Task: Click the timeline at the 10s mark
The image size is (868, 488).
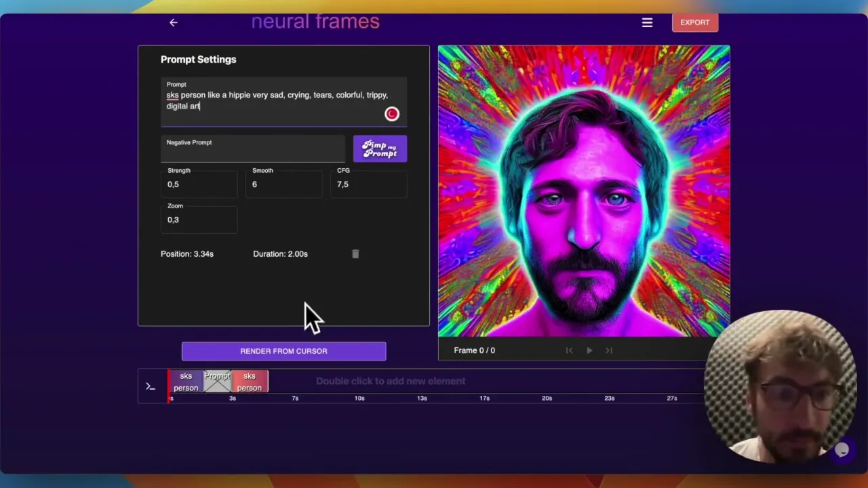Action: (x=359, y=398)
